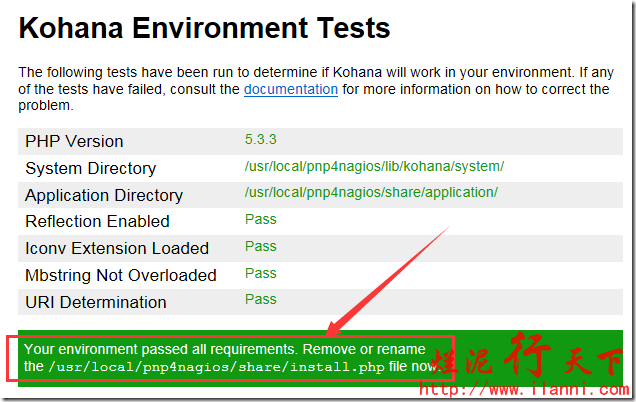This screenshot has width=636, height=402.
Task: Click the Iconv Extension Loaded label
Action: [116, 248]
